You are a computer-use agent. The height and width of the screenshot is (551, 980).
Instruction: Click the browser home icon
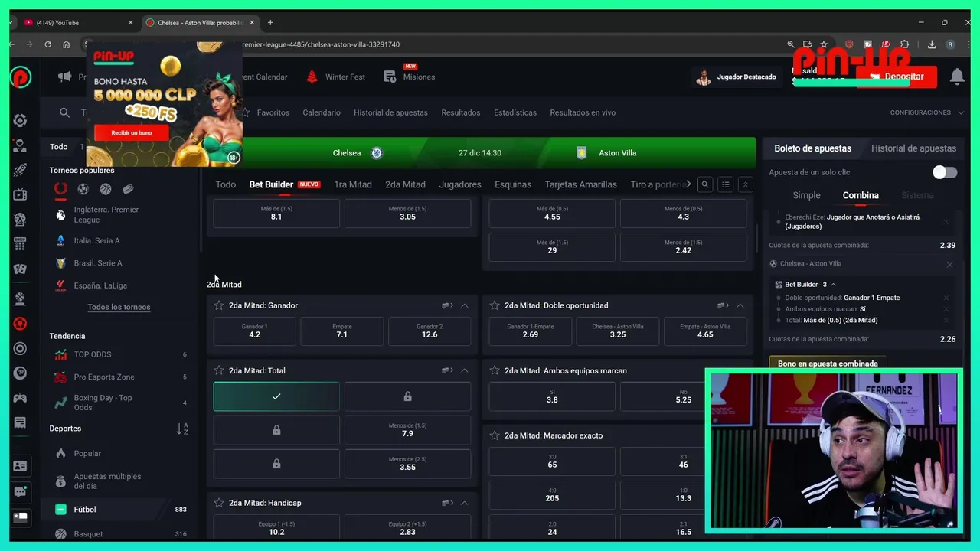click(x=66, y=44)
